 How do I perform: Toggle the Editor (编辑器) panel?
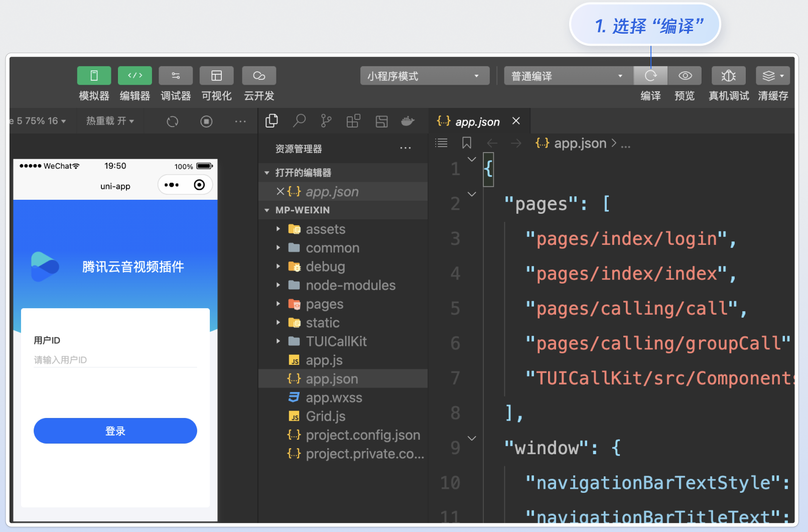(x=135, y=76)
